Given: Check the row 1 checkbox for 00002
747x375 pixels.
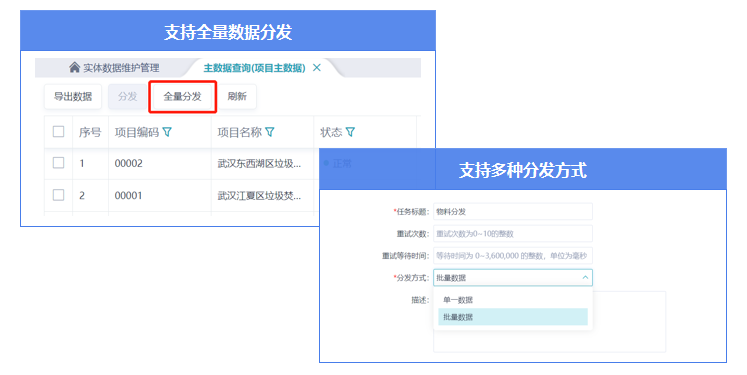Looking at the screenshot, I should (59, 163).
